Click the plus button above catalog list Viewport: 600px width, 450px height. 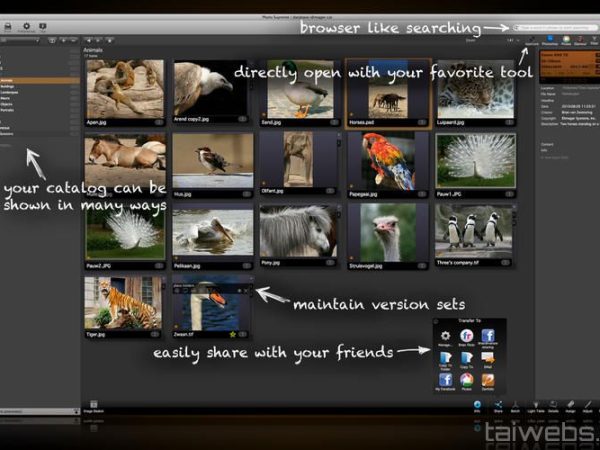point(64,40)
